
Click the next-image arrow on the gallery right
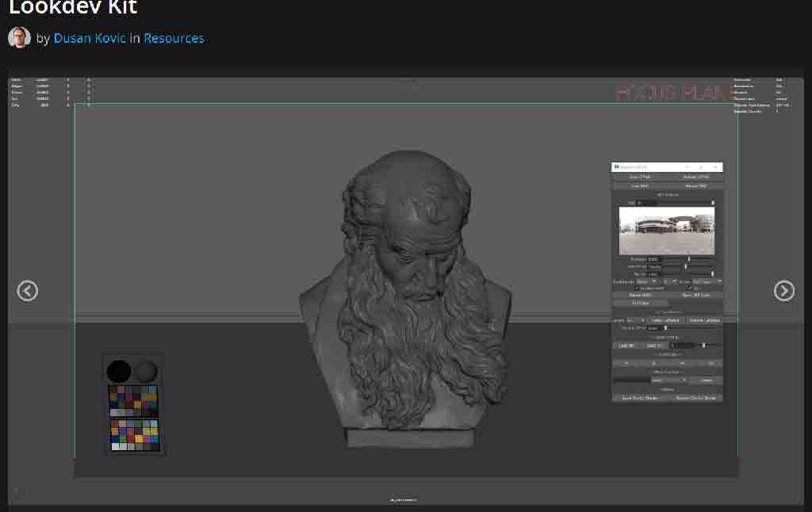pyautogui.click(x=784, y=291)
